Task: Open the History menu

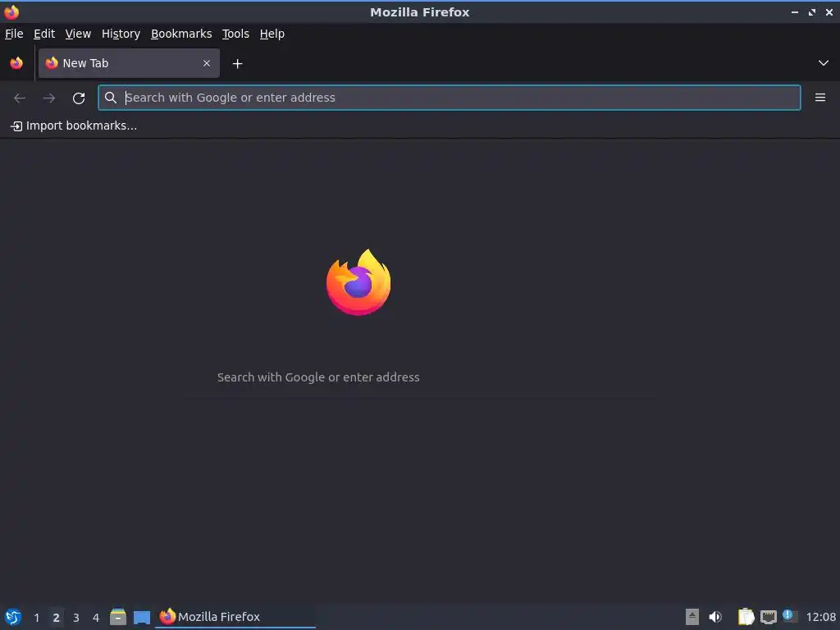Action: coord(121,34)
